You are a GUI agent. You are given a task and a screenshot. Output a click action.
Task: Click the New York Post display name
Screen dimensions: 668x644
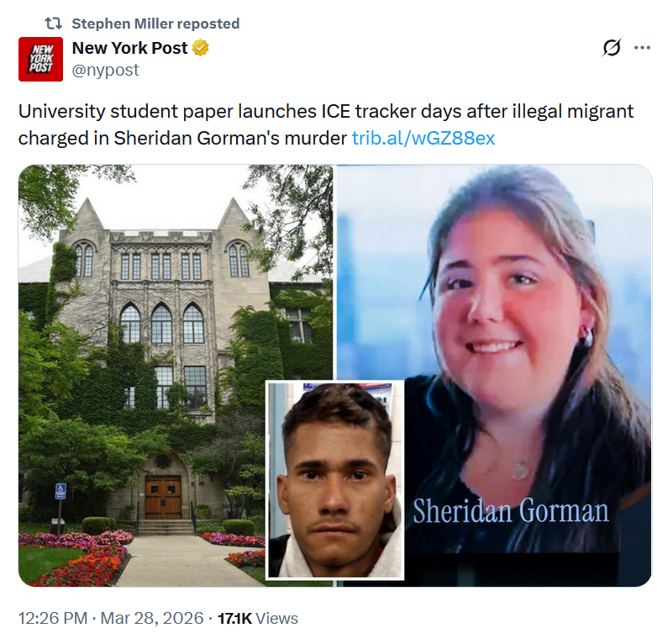coord(129,48)
